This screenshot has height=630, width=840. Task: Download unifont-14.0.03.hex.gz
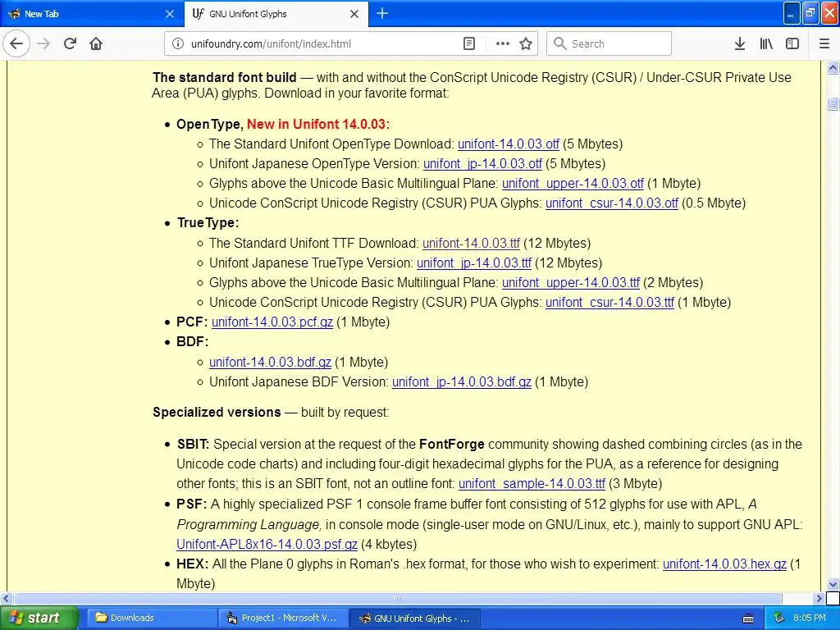tap(724, 564)
